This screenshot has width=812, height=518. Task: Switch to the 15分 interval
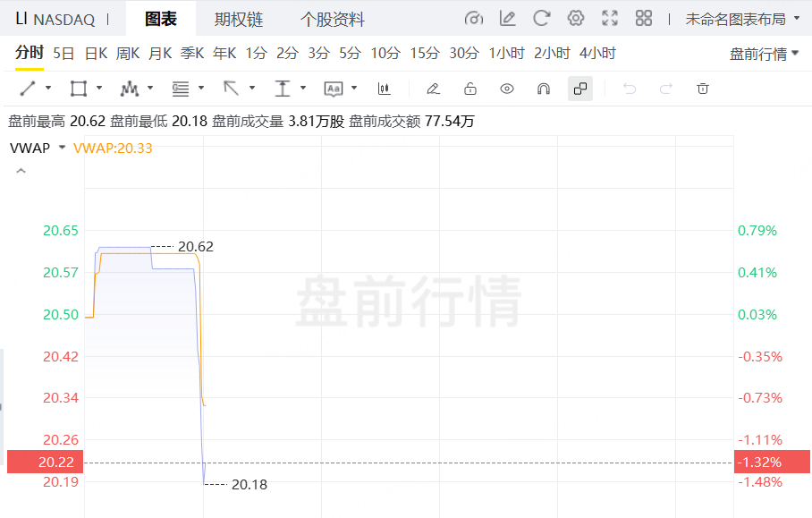point(424,53)
